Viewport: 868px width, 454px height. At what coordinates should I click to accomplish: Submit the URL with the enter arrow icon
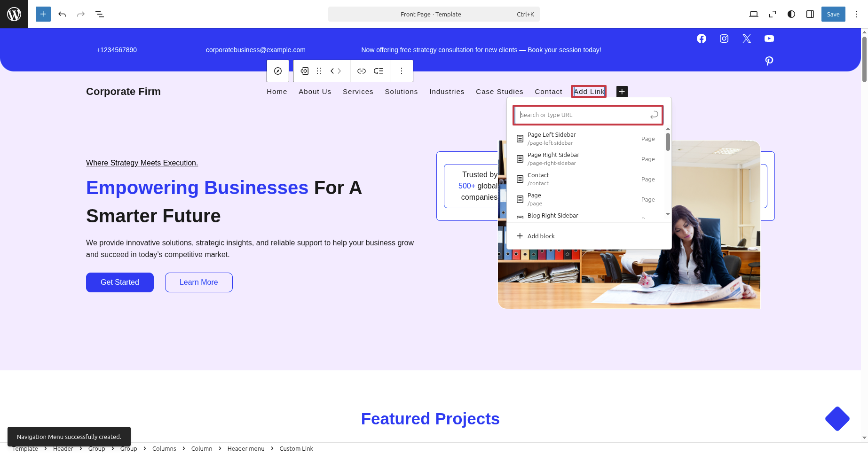(x=654, y=115)
